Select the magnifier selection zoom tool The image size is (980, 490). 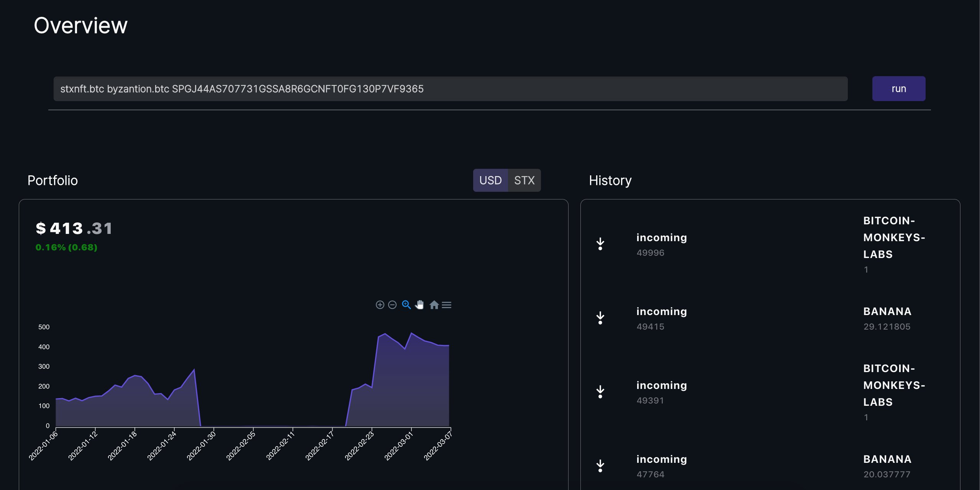coord(406,305)
